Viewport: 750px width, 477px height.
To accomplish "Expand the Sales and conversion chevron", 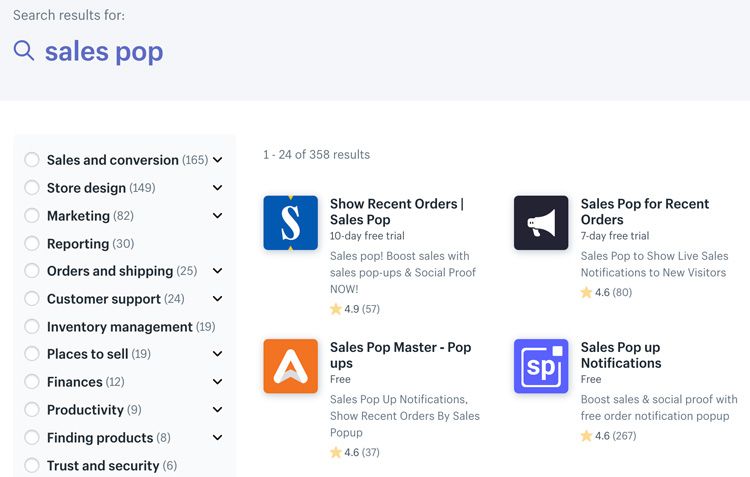I will (x=218, y=160).
